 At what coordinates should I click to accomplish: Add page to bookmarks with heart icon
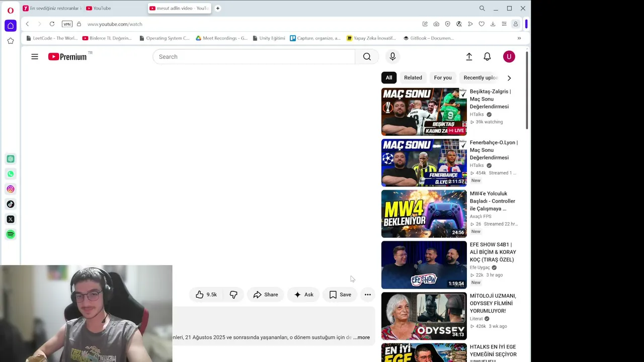click(481, 24)
